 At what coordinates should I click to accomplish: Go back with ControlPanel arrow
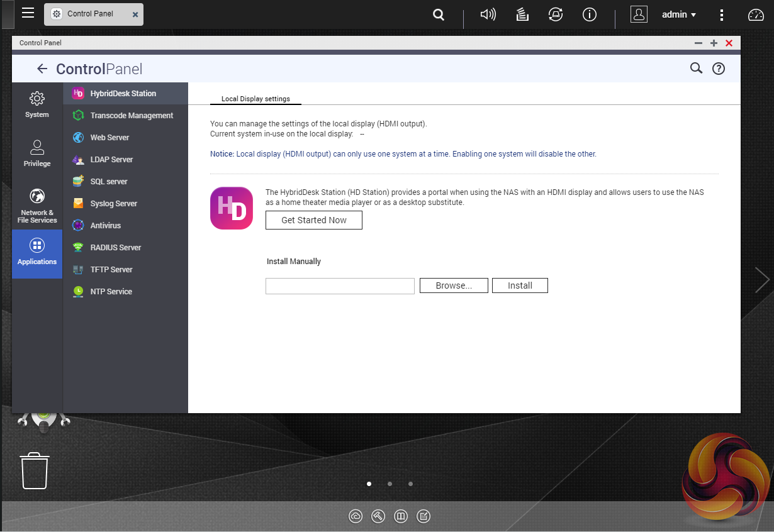pyautogui.click(x=42, y=69)
